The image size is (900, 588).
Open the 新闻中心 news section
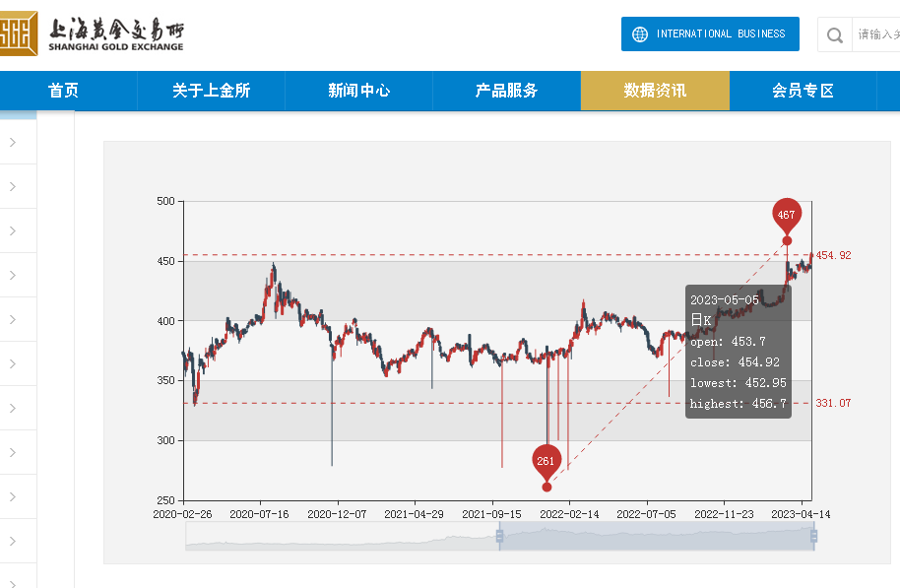click(x=359, y=91)
